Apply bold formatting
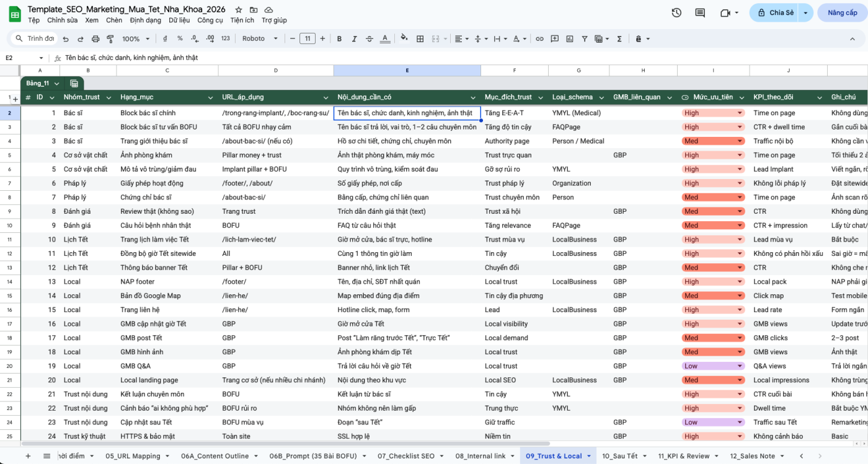The width and height of the screenshot is (868, 464). pyautogui.click(x=339, y=38)
